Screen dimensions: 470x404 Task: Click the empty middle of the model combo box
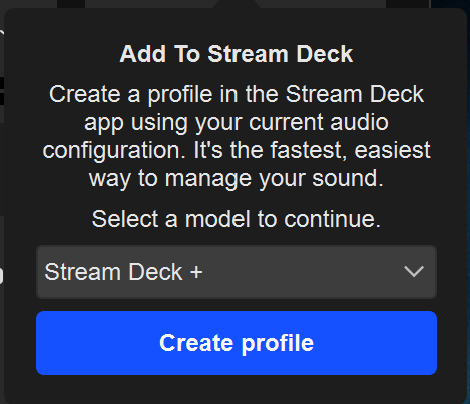click(x=300, y=272)
